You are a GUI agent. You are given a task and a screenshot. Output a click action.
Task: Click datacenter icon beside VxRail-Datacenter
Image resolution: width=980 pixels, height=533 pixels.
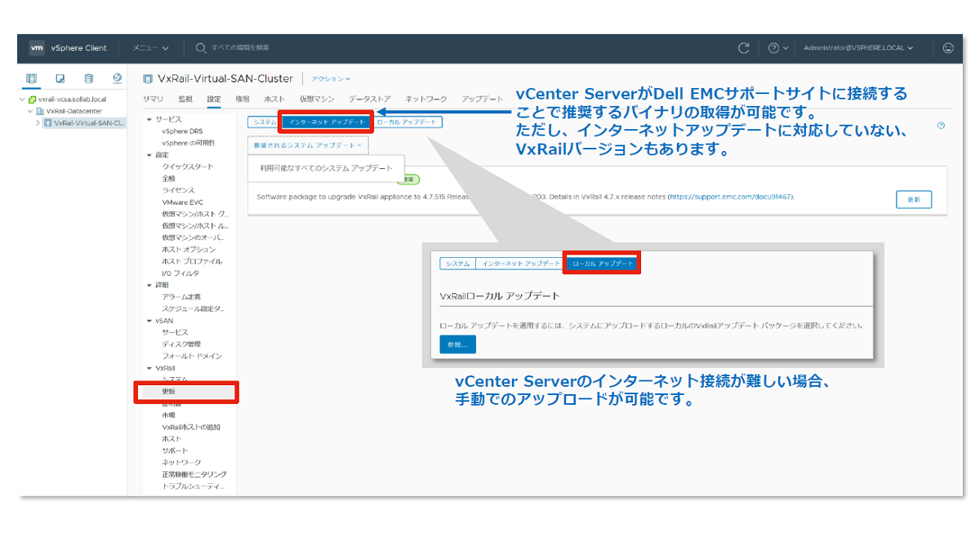click(x=41, y=111)
